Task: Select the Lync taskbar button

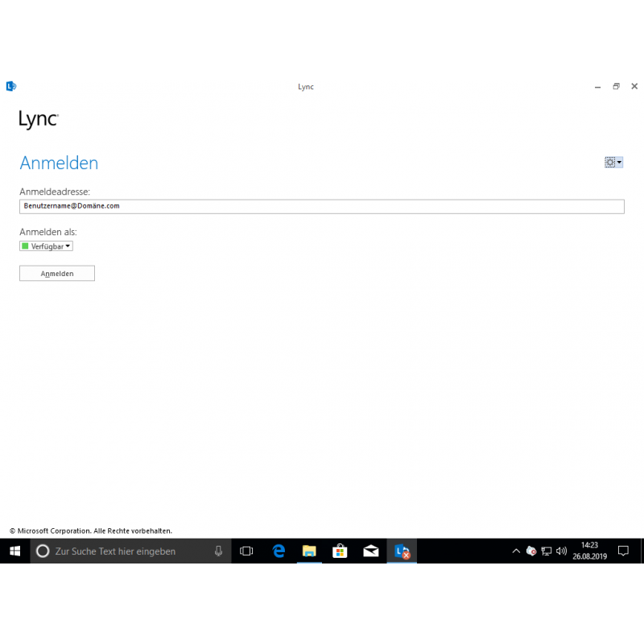Action: 402,551
